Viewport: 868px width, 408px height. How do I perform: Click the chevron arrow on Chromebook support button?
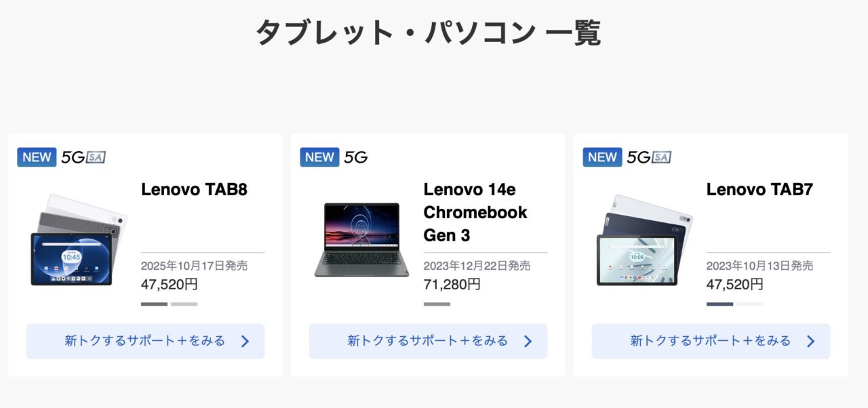[x=528, y=342]
